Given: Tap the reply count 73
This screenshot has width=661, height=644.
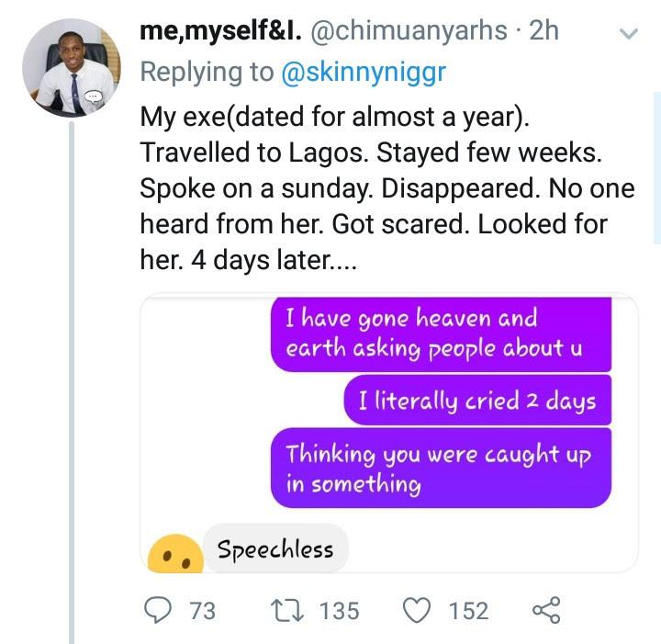Looking at the screenshot, I should [x=201, y=611].
